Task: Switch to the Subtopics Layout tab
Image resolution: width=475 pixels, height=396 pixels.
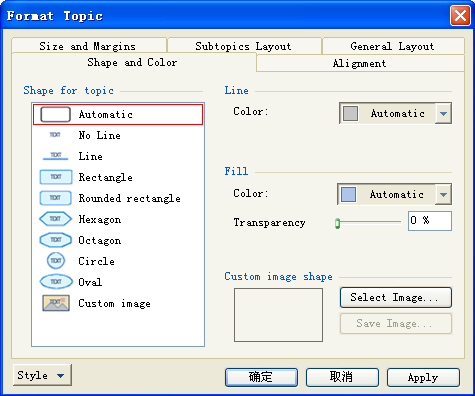Action: [244, 46]
